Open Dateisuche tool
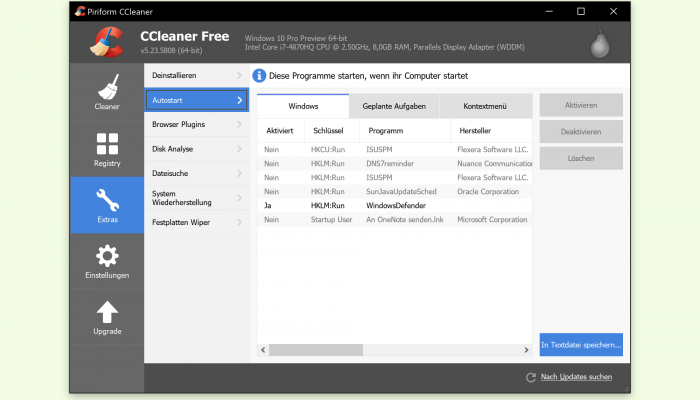700x400 pixels. pyautogui.click(x=196, y=173)
